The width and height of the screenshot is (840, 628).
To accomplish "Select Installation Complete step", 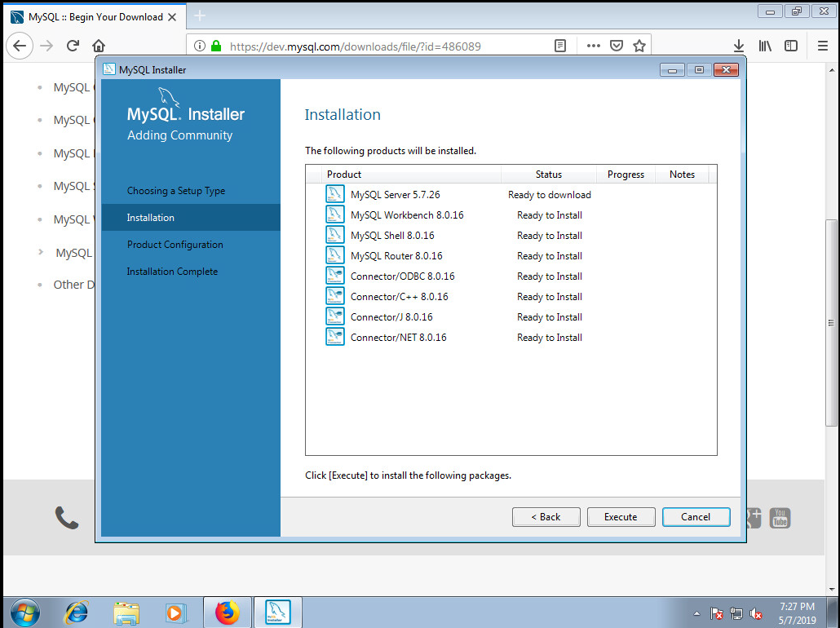I will (x=172, y=271).
